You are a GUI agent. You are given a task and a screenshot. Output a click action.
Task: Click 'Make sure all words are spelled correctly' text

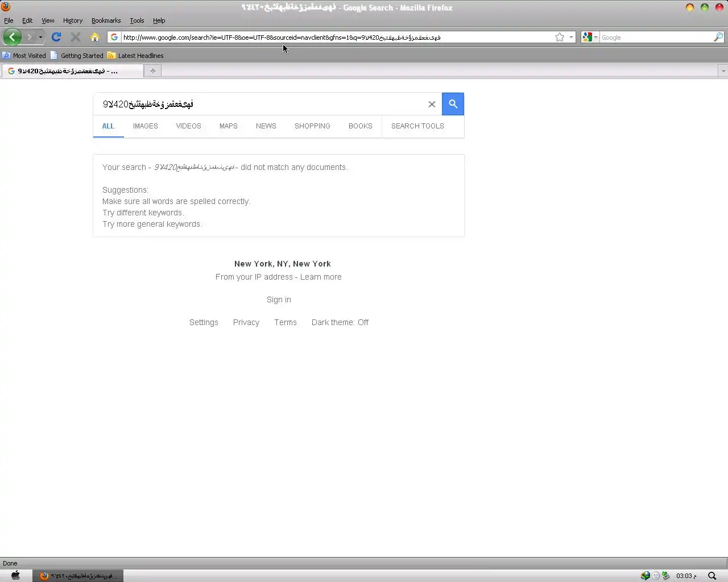pyautogui.click(x=176, y=201)
